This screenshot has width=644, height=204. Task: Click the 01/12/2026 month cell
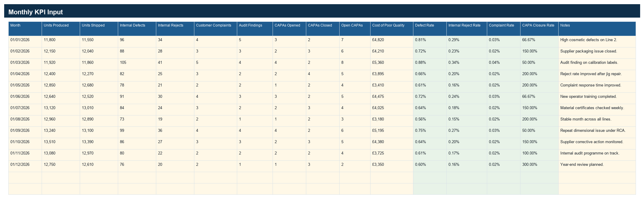pyautogui.click(x=25, y=166)
